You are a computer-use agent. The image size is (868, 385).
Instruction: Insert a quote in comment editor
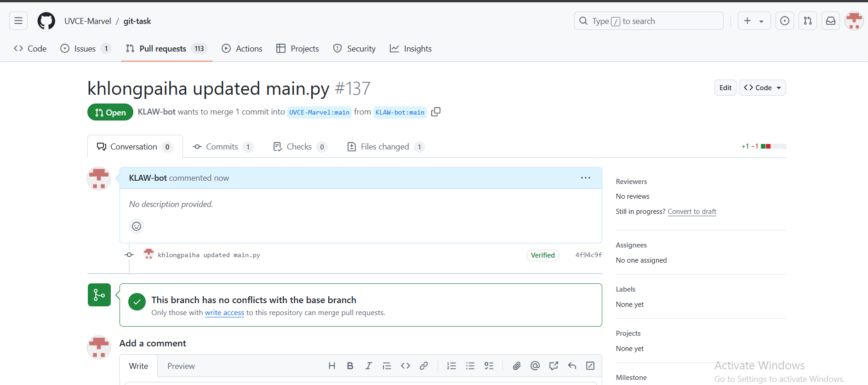coord(387,366)
